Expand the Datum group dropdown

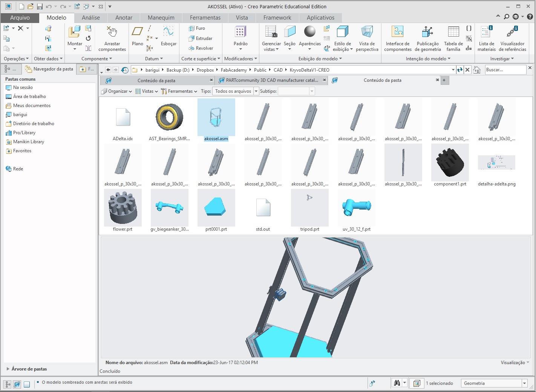(x=154, y=59)
